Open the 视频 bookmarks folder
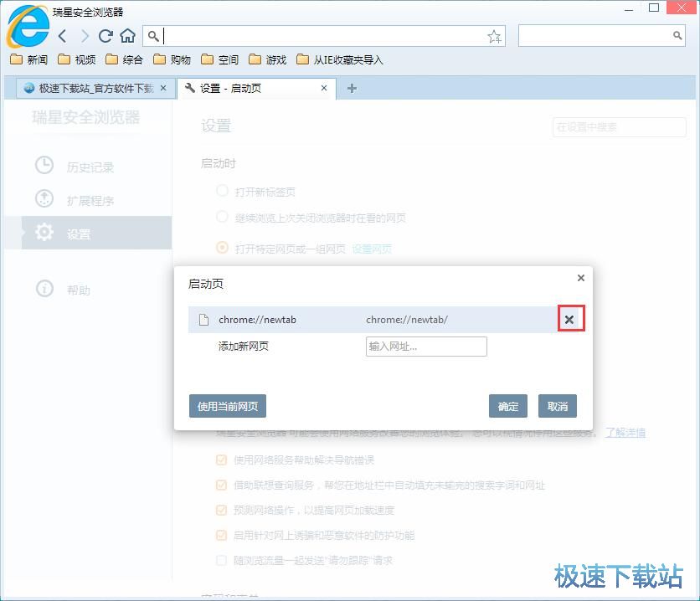The height and width of the screenshot is (601, 700). 77,59
